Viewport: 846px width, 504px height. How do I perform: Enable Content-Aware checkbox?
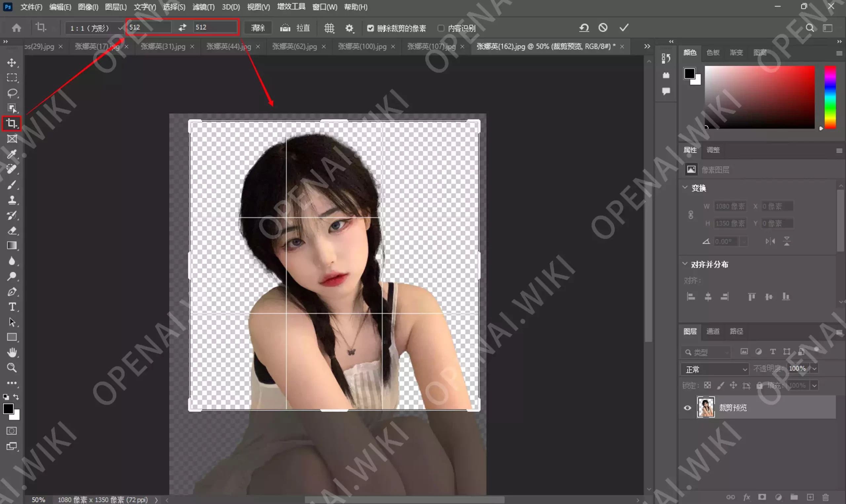441,28
